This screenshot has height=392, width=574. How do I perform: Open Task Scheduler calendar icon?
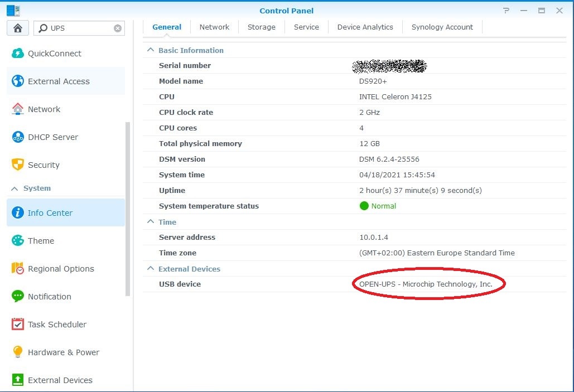click(x=18, y=325)
